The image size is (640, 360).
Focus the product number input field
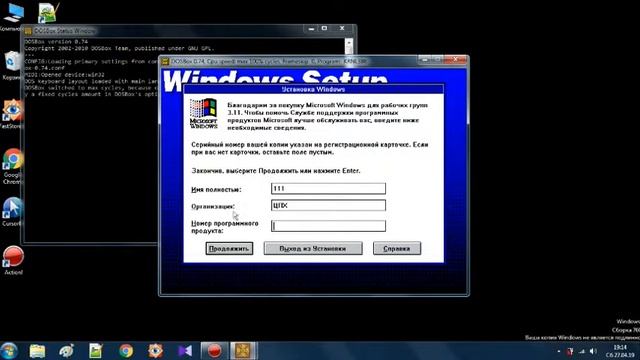pos(328,226)
